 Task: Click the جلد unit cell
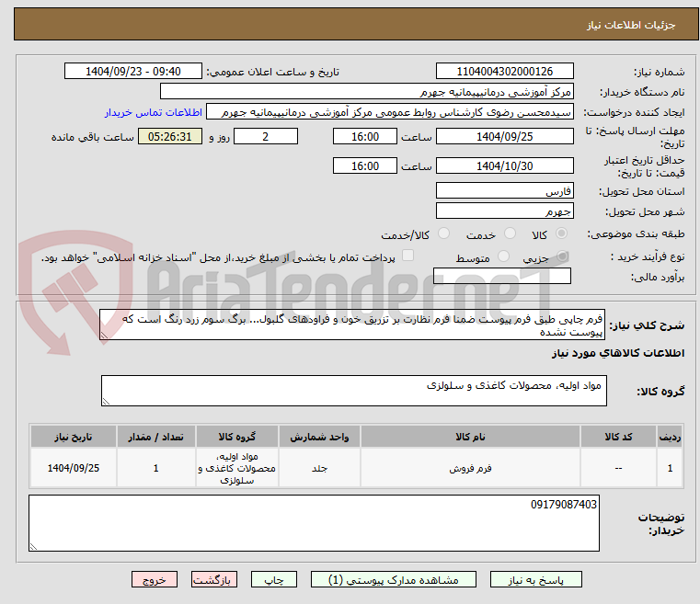pyautogui.click(x=319, y=468)
